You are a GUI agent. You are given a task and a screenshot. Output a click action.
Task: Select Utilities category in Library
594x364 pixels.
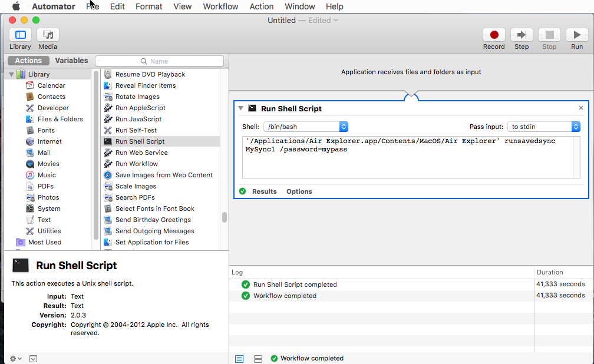(x=49, y=231)
